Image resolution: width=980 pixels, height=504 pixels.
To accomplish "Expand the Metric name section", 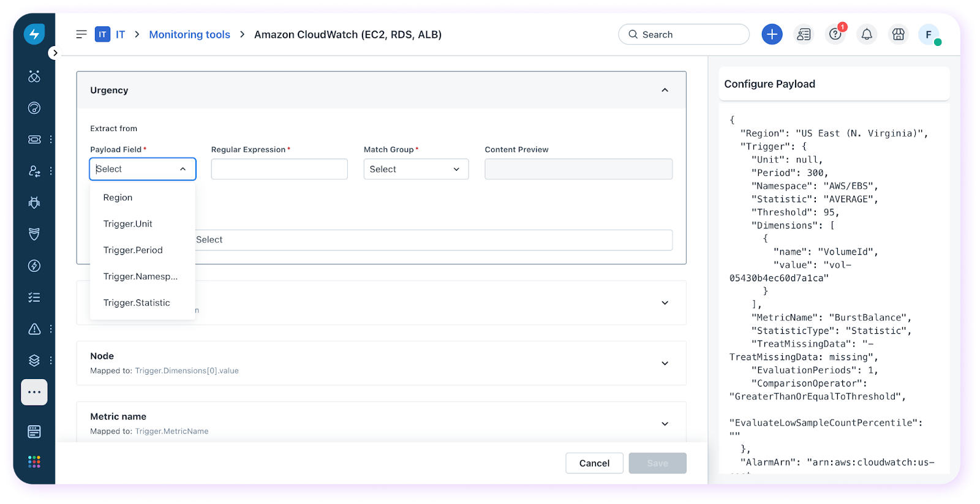I will point(665,424).
